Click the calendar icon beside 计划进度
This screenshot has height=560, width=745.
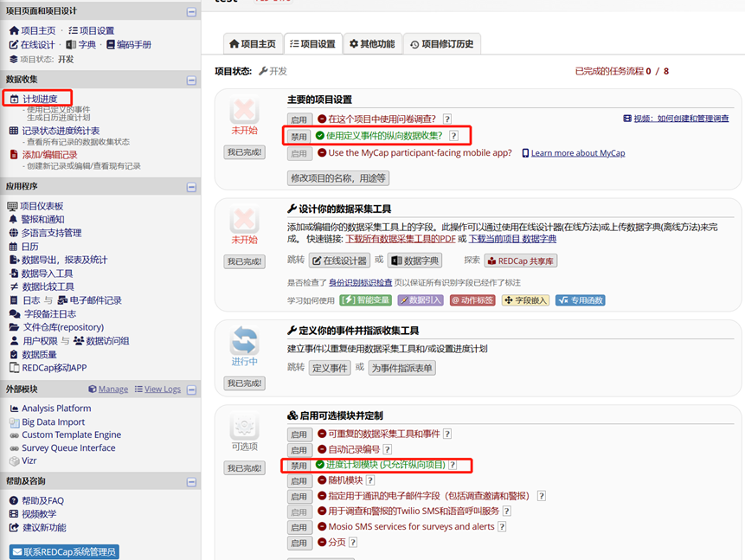click(x=15, y=100)
